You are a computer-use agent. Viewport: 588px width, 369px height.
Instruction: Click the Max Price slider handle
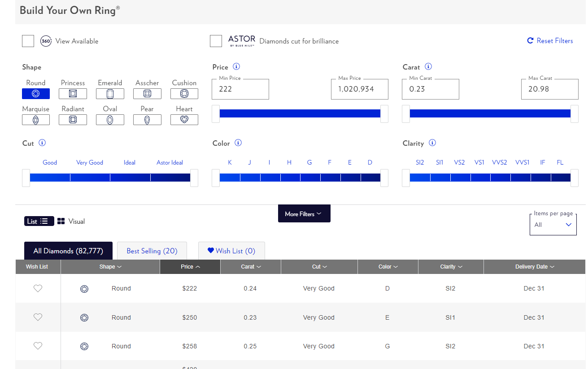click(x=384, y=114)
